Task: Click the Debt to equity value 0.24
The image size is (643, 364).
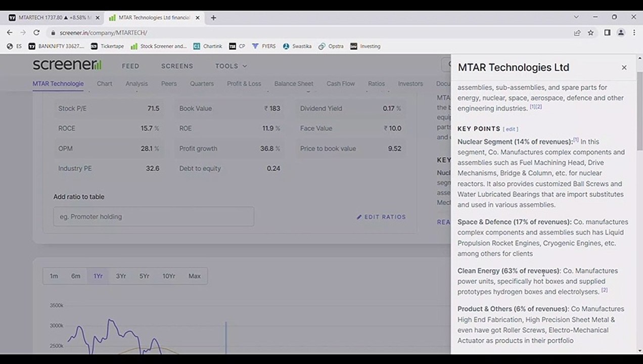Action: pyautogui.click(x=273, y=168)
